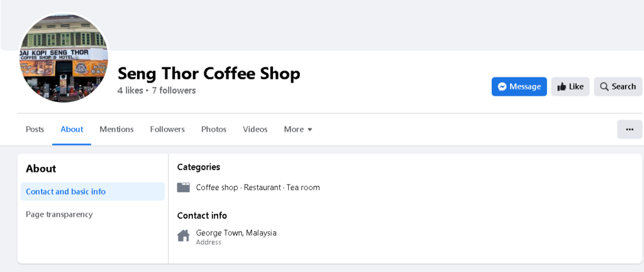The height and width of the screenshot is (272, 644).
Task: Open the Seng Thor profile picture
Action: coord(64,57)
